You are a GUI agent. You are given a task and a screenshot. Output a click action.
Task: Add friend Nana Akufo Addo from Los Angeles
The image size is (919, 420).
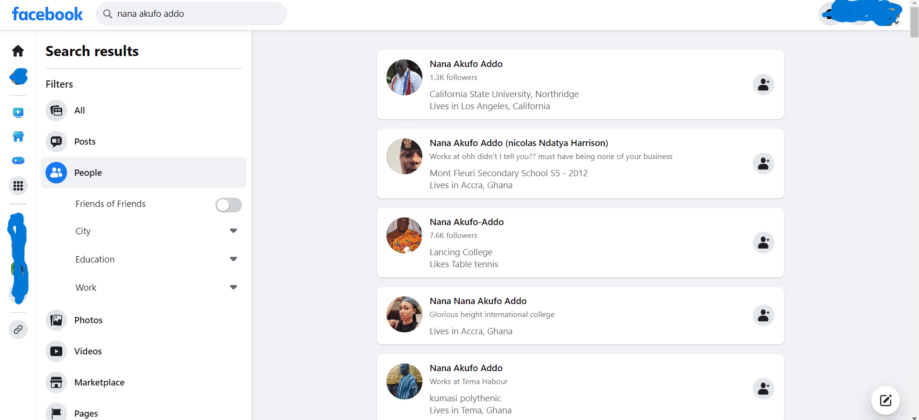coord(763,85)
